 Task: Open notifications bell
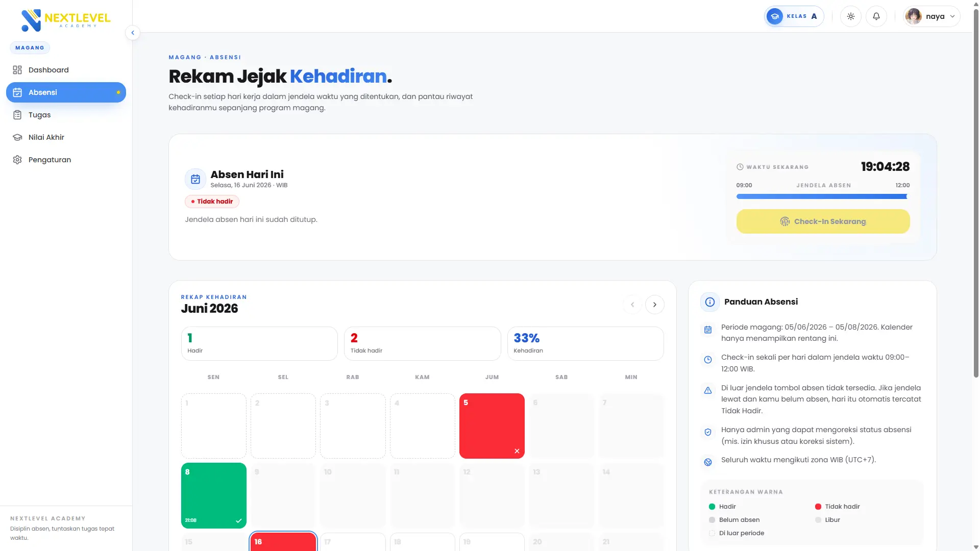[x=876, y=16]
